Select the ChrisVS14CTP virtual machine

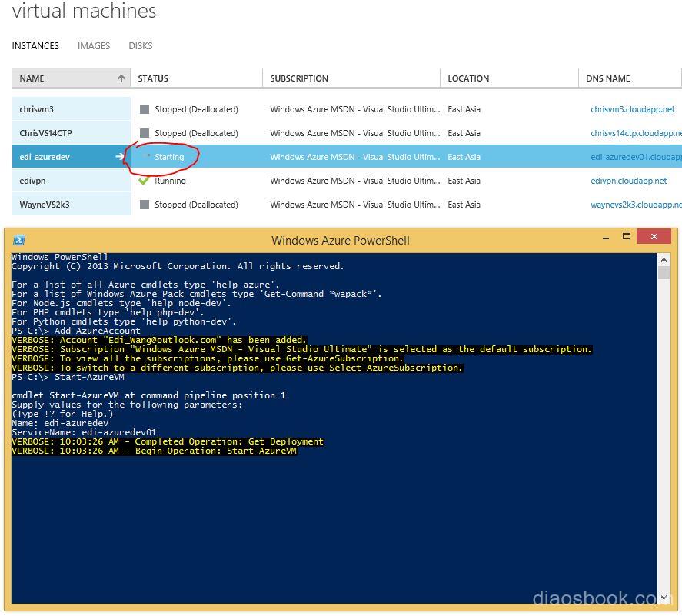tap(45, 133)
